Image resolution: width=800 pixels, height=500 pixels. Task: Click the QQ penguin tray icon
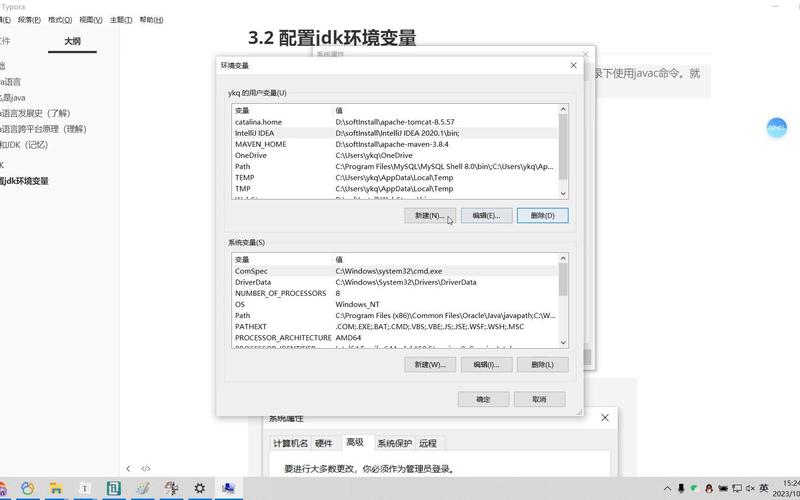(709, 488)
